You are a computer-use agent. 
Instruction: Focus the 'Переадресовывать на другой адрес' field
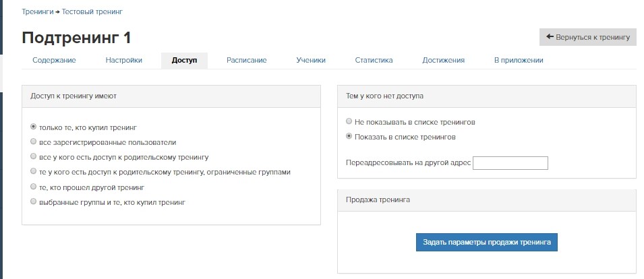(510, 163)
